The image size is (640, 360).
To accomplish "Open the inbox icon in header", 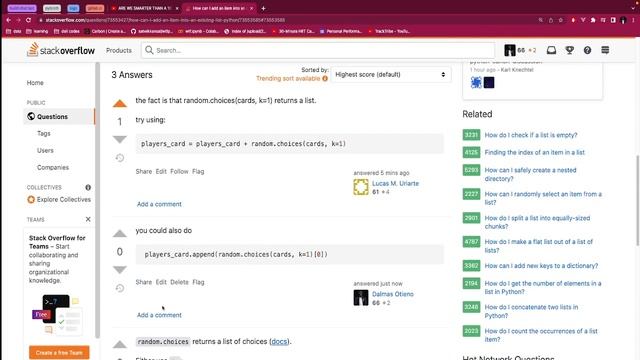I will pos(551,50).
